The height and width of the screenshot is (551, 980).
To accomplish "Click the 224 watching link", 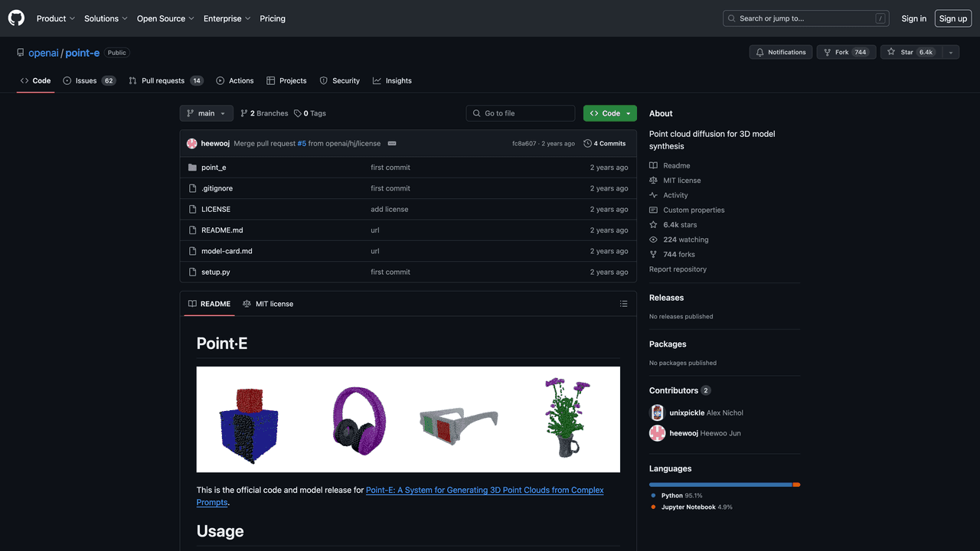I will click(678, 240).
